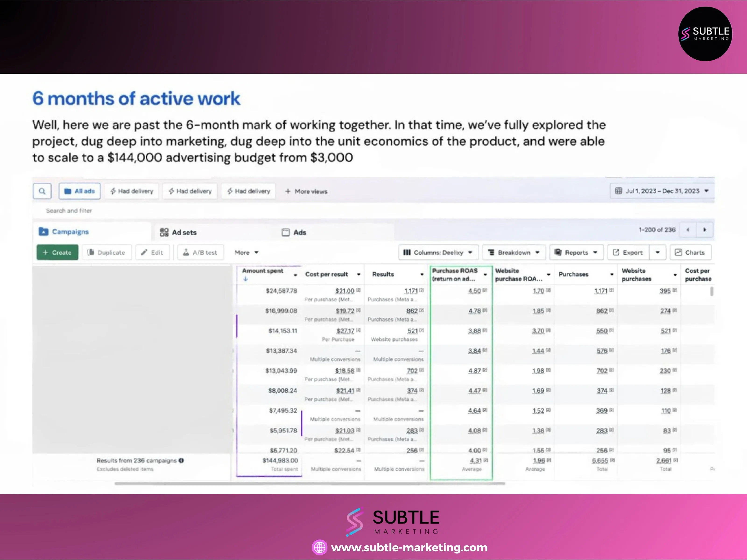Open Website purchases column menu arrow
Image resolution: width=747 pixels, height=560 pixels.
point(675,275)
